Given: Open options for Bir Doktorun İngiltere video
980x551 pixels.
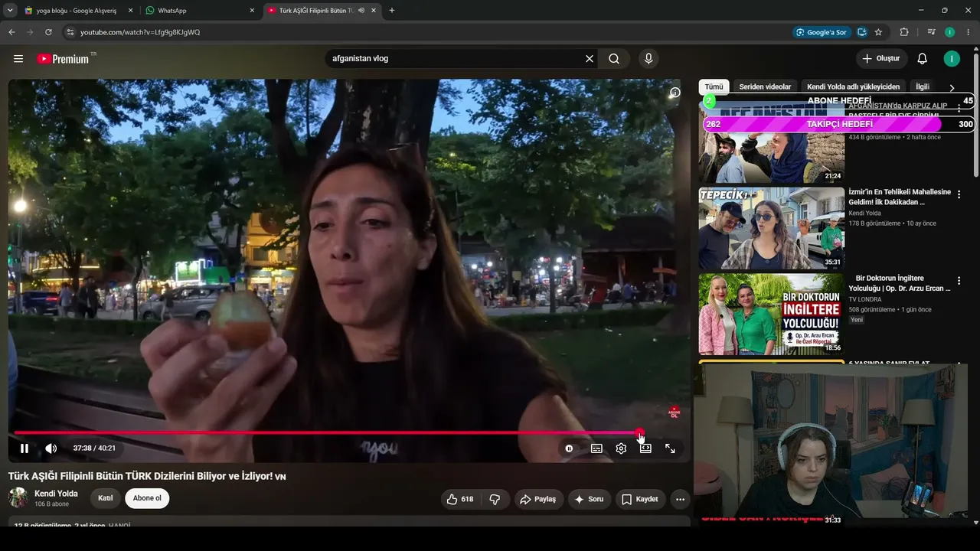Looking at the screenshot, I should pyautogui.click(x=959, y=281).
